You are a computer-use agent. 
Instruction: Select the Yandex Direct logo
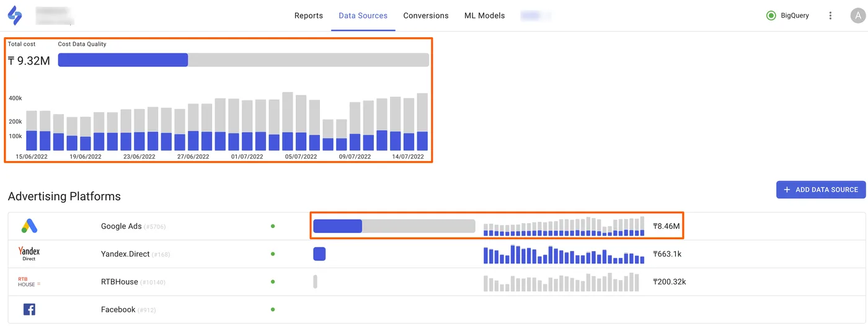(x=29, y=253)
